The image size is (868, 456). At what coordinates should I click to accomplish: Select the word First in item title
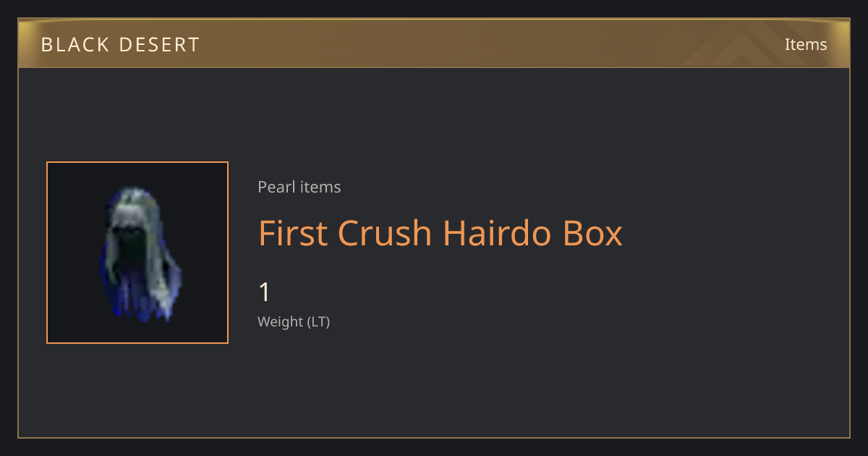pos(292,233)
